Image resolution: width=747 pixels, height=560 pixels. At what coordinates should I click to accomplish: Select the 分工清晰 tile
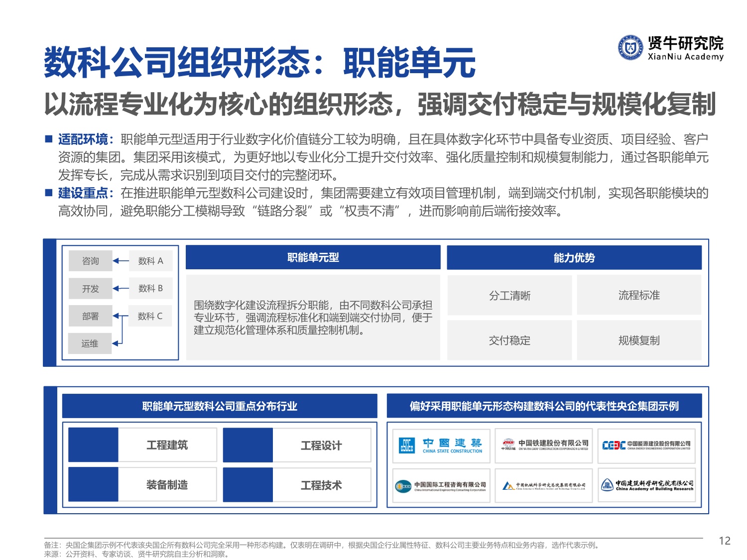510,295
